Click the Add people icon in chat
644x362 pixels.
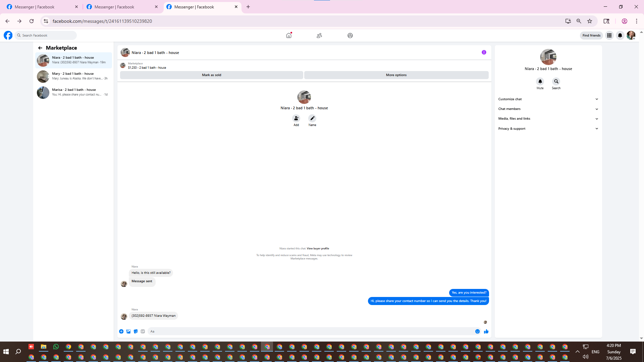(296, 118)
